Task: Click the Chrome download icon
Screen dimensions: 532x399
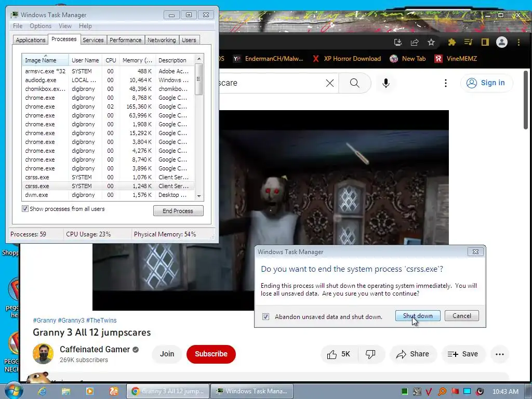Action: pyautogui.click(x=397, y=42)
